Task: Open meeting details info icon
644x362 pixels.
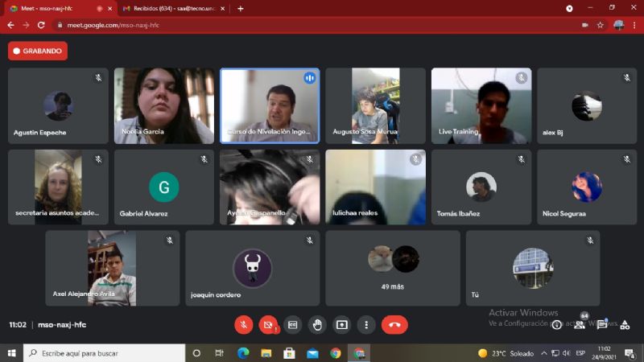Action: coord(556,325)
